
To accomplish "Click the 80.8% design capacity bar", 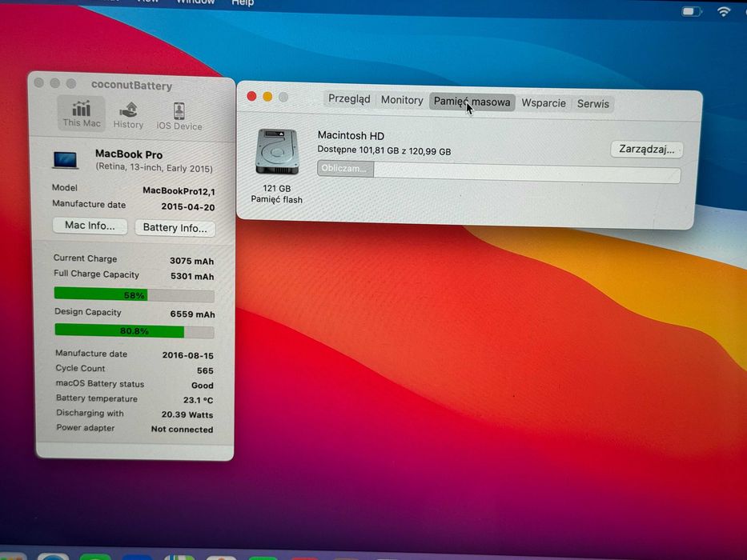I will [x=135, y=331].
